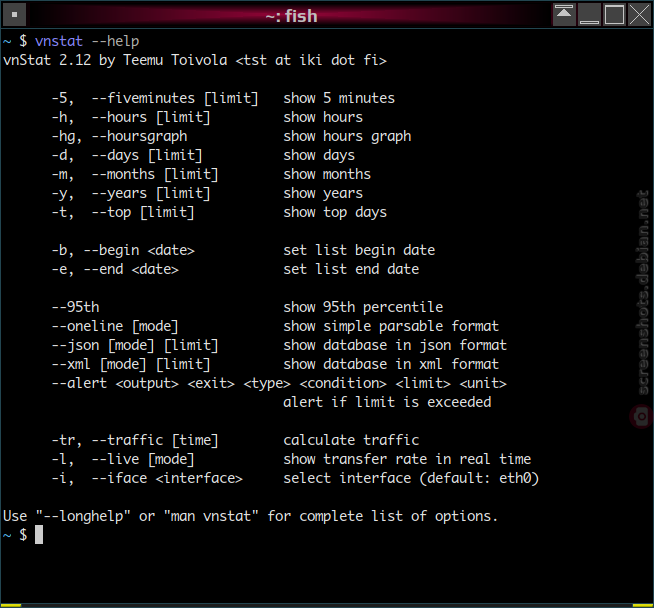
Task: Click the '~: fish' window title
Action: coord(292,16)
